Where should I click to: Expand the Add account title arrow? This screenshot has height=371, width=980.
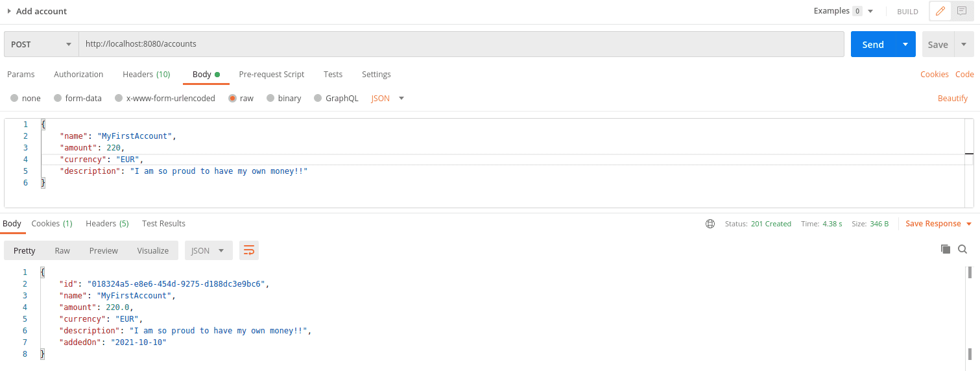[x=9, y=11]
